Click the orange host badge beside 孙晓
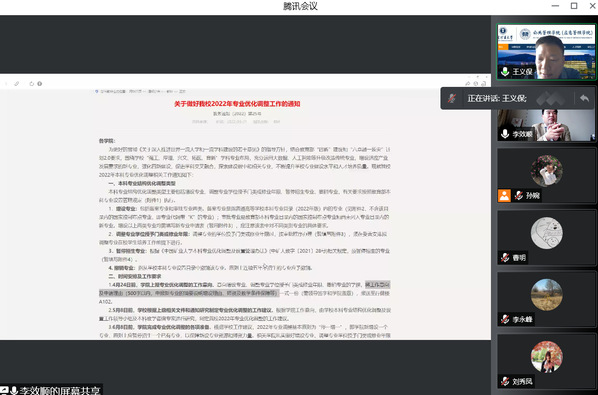 click(x=504, y=196)
